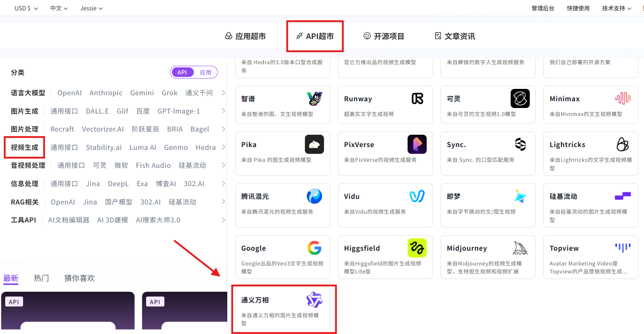Click the Runway logo icon
644x334 pixels.
tap(417, 98)
